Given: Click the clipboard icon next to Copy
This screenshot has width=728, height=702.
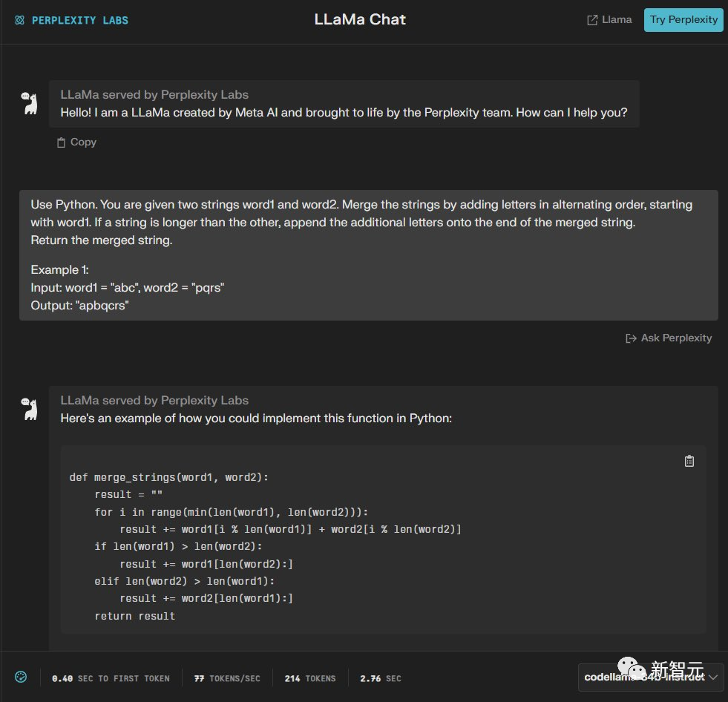Looking at the screenshot, I should 61,142.
